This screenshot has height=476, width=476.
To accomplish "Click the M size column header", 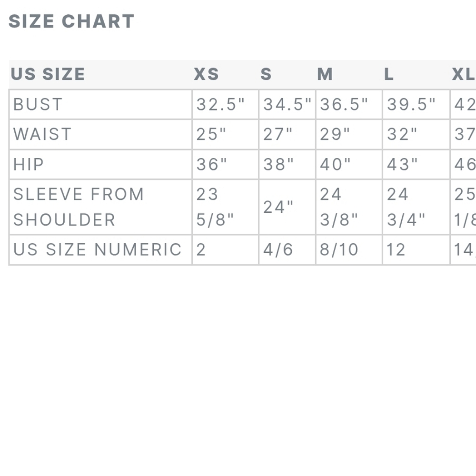I will tap(325, 74).
